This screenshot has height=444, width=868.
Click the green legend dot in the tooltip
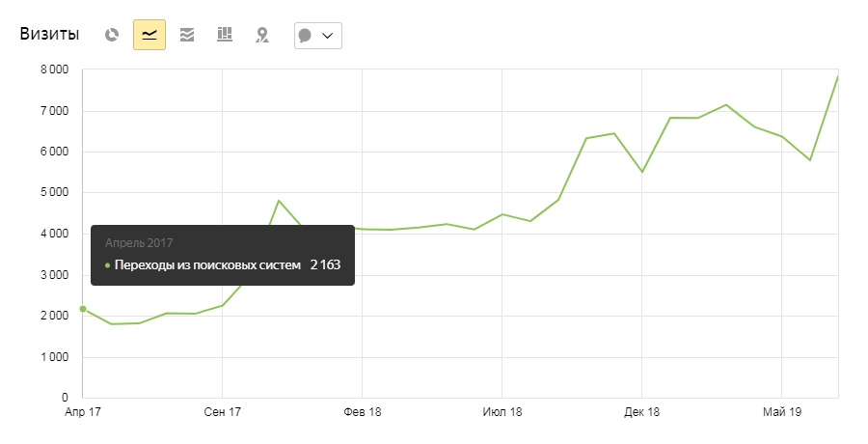(107, 264)
